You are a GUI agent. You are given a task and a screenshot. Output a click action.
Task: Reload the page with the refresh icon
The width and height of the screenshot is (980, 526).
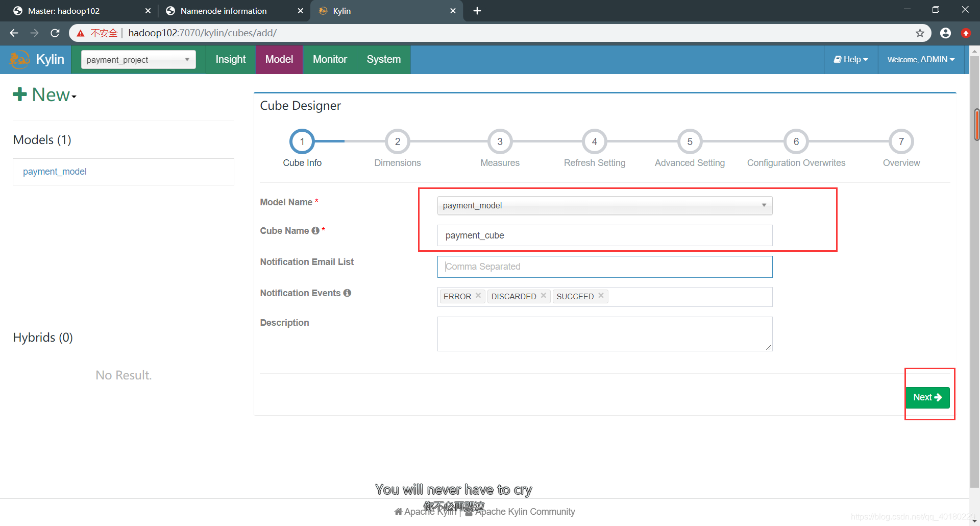(x=55, y=33)
